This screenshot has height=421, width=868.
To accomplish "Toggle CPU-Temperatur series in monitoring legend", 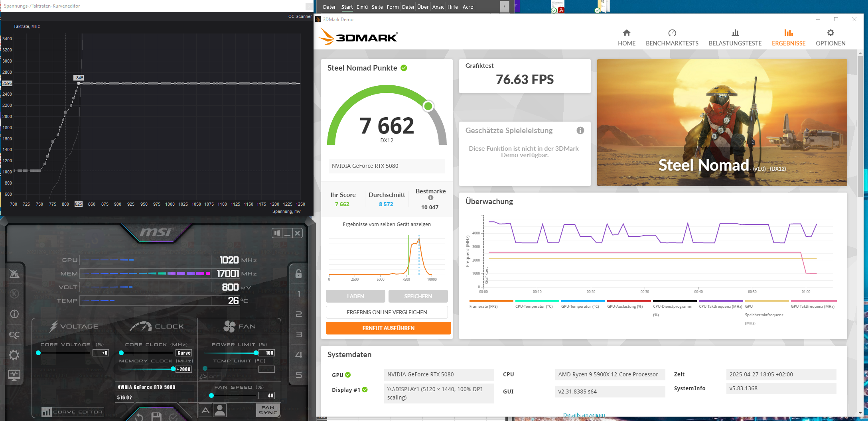I will tap(537, 304).
